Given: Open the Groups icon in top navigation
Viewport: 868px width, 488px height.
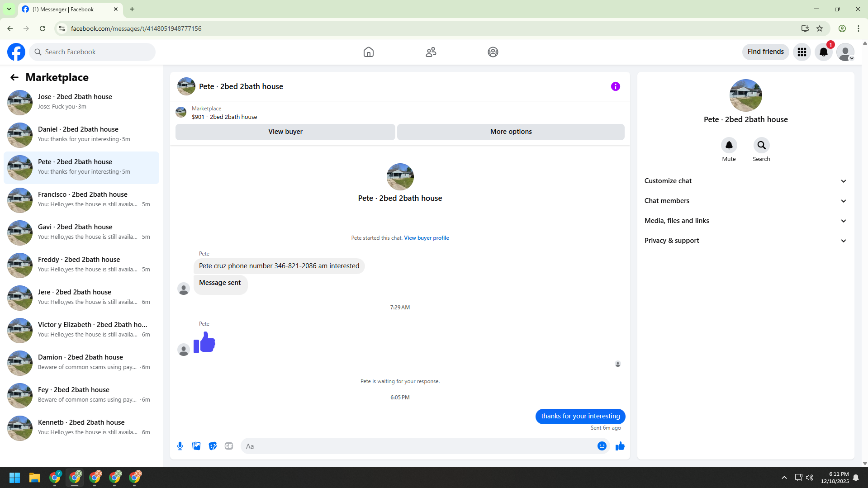Looking at the screenshot, I should coord(493,52).
